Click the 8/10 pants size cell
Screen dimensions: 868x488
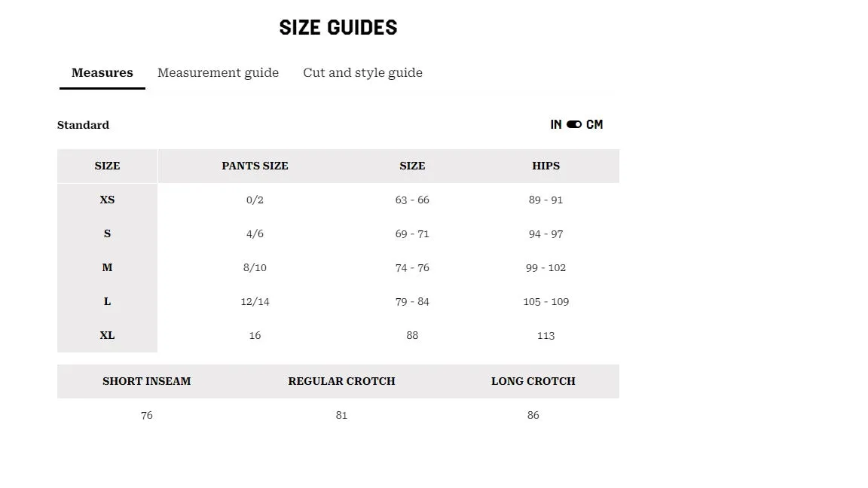(x=255, y=268)
